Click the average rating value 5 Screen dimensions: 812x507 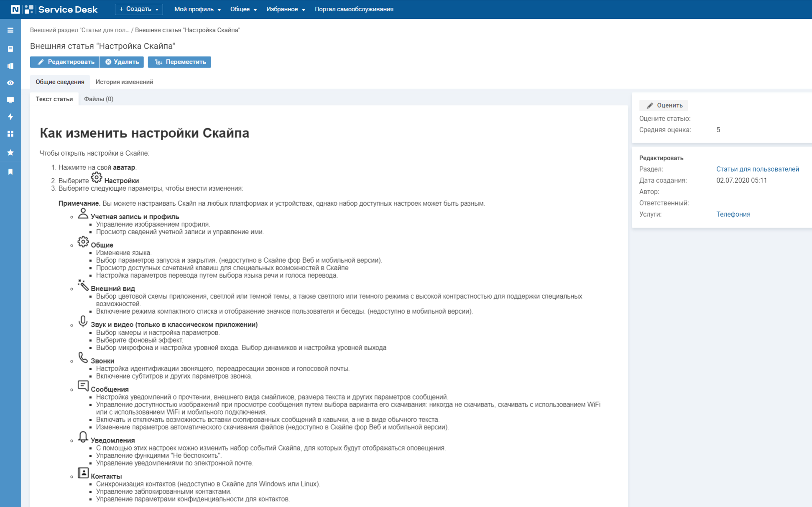(718, 130)
